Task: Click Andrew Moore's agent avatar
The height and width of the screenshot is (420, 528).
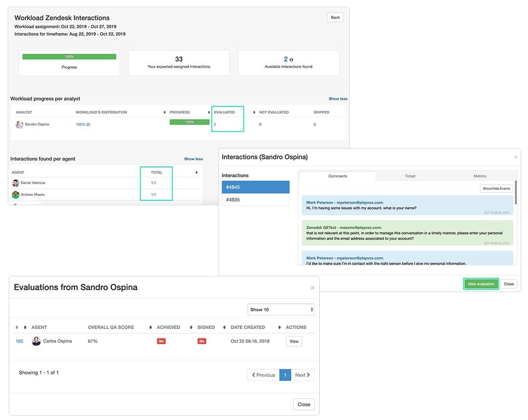Action: (x=16, y=195)
